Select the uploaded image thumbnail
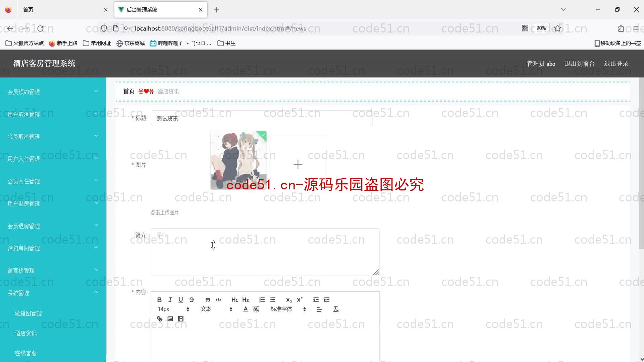Screen dimensions: 644x362 tap(239, 160)
